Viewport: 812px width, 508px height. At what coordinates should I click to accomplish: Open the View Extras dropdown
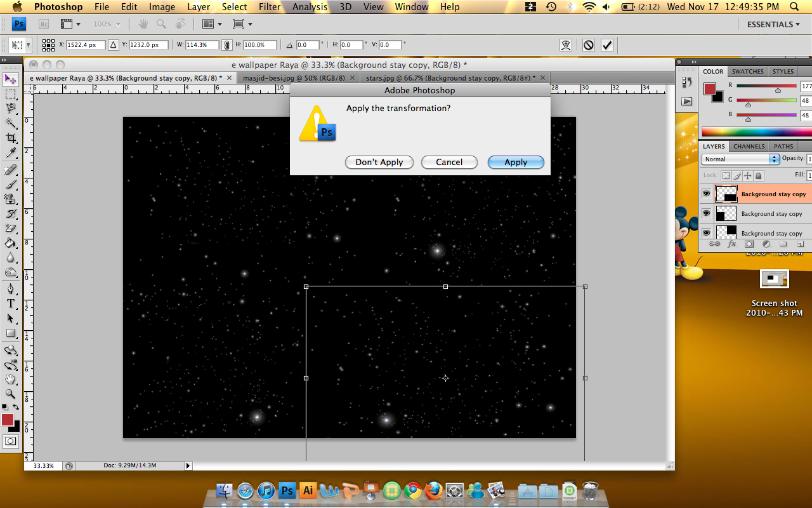(70, 24)
